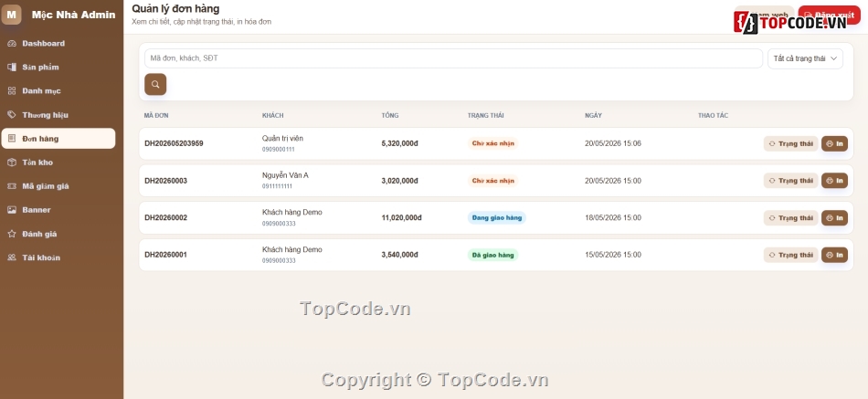Update Trạng thái of order DH20260001
The height and width of the screenshot is (399, 868).
pyautogui.click(x=790, y=255)
